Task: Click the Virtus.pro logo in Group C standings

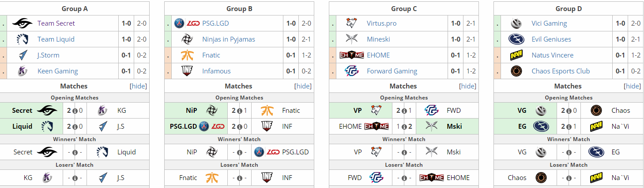Action: (x=351, y=23)
